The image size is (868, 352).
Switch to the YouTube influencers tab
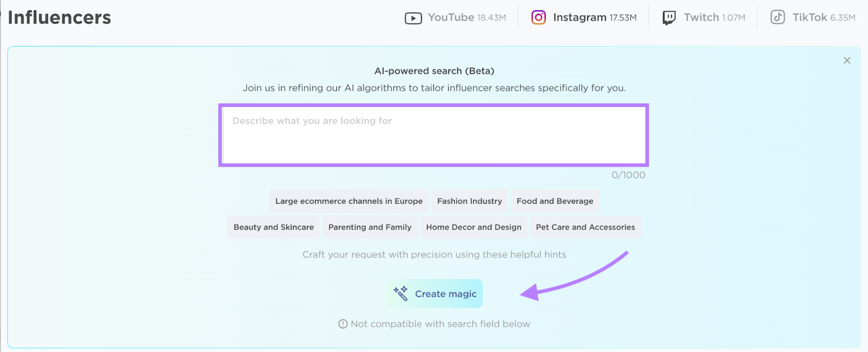tap(456, 17)
